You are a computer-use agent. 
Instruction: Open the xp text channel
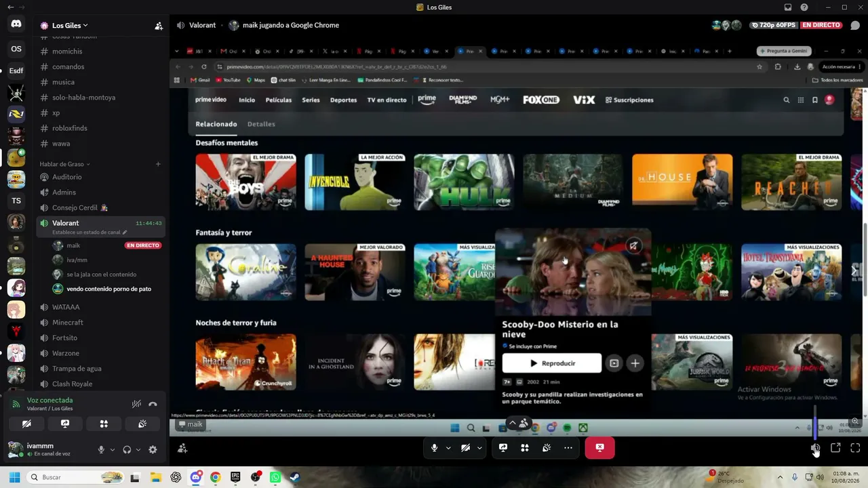102,113
